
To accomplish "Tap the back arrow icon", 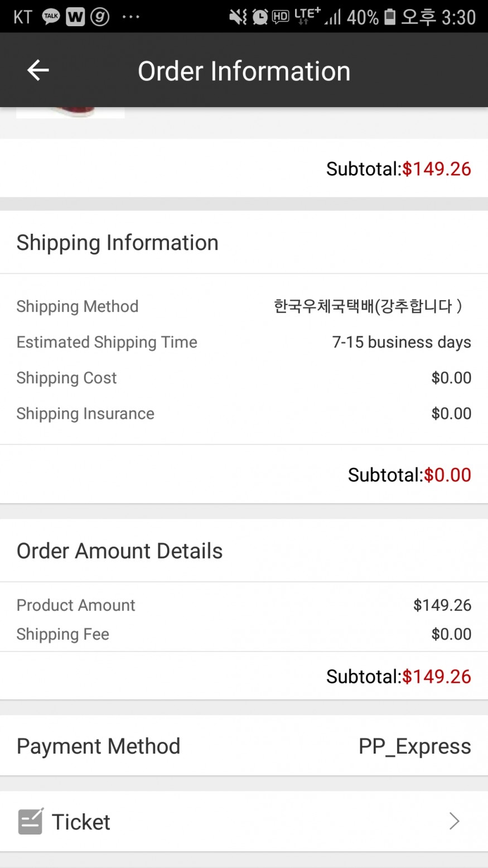I will click(x=38, y=70).
